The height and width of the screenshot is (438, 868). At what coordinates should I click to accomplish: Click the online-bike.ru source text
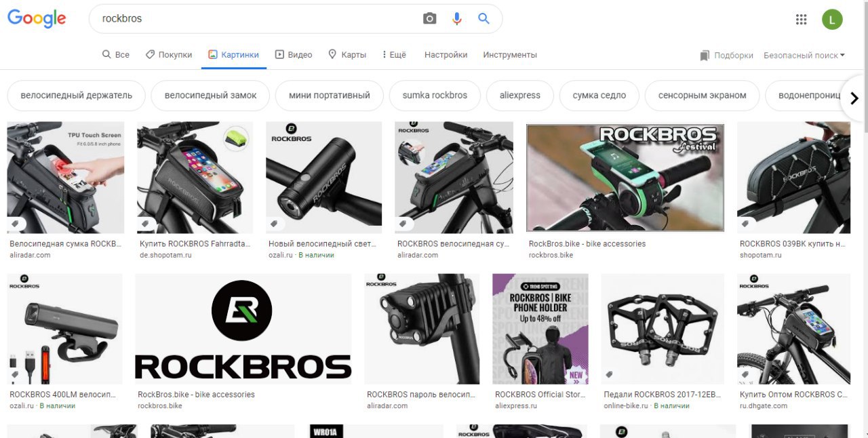(x=627, y=406)
